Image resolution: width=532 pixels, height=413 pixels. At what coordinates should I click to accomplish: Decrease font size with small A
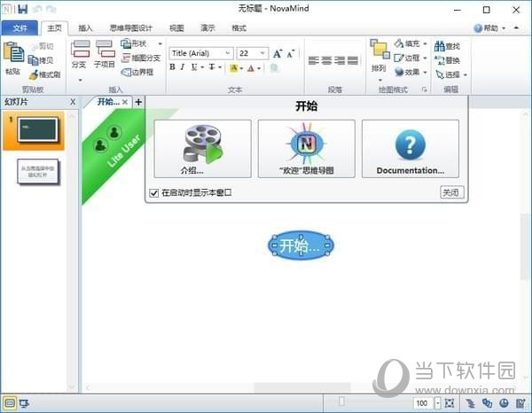point(291,53)
